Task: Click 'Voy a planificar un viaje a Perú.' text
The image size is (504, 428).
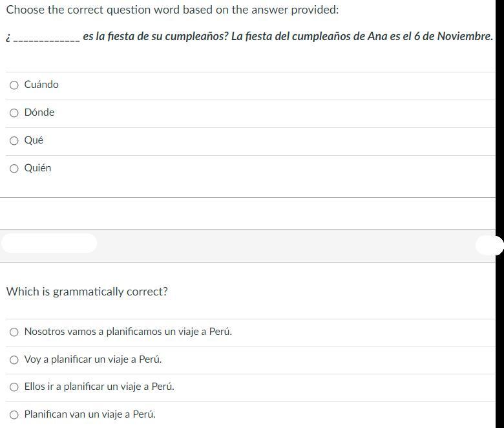Action: pyautogui.click(x=93, y=359)
